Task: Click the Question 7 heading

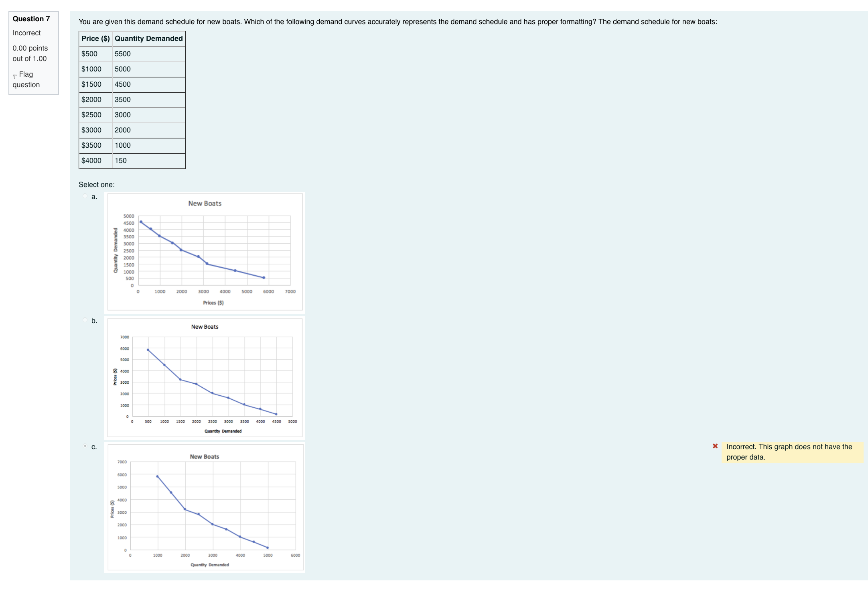Action: (31, 19)
